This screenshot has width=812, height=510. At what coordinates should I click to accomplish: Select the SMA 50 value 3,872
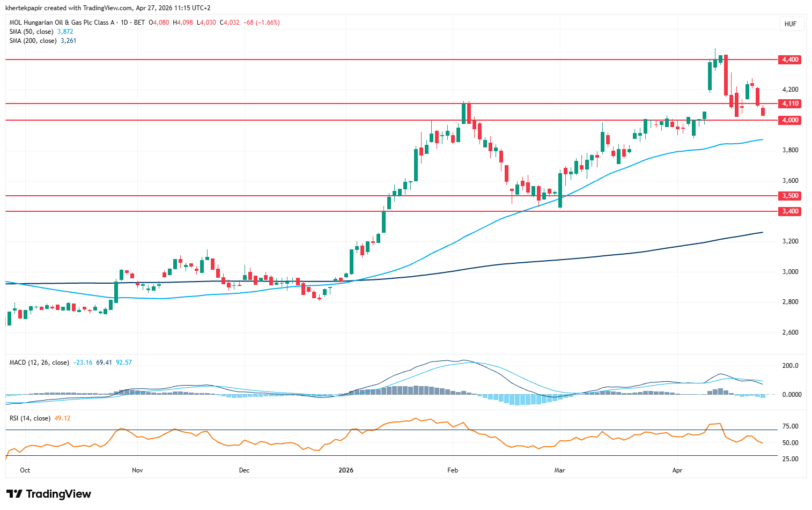point(65,32)
